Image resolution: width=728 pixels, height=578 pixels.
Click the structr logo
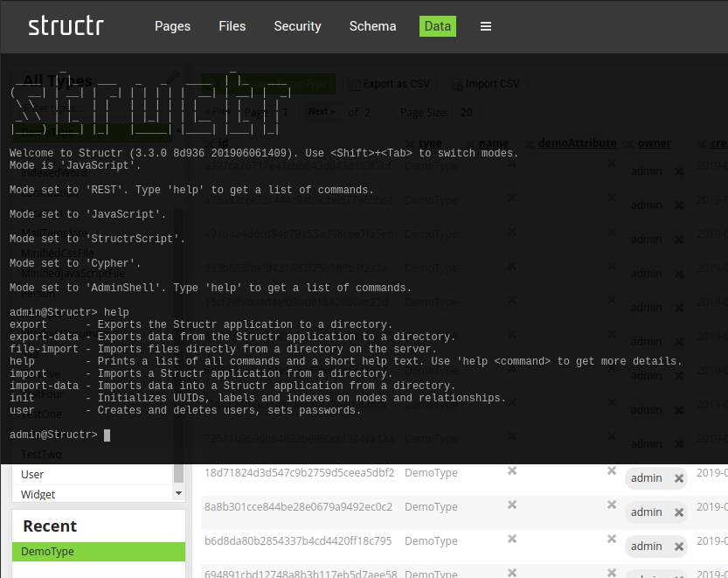(x=66, y=26)
